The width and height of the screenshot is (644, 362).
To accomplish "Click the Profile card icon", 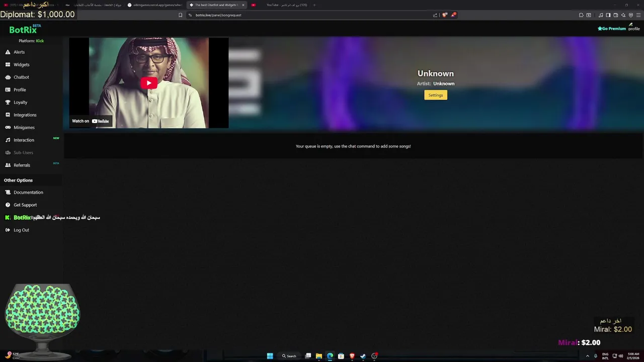I will coord(8,90).
